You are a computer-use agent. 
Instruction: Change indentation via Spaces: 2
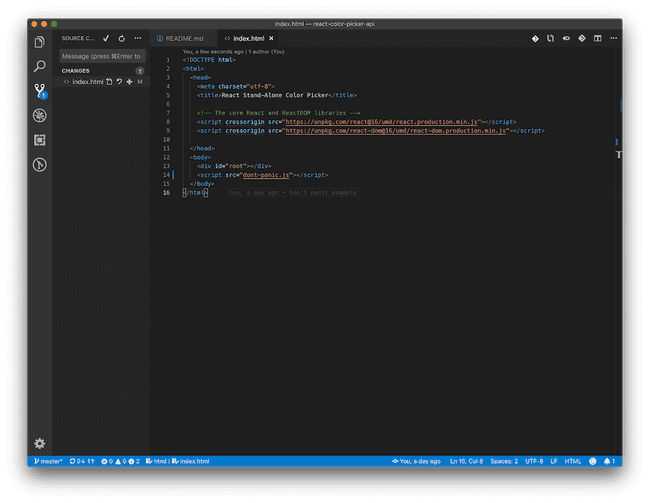coord(504,461)
